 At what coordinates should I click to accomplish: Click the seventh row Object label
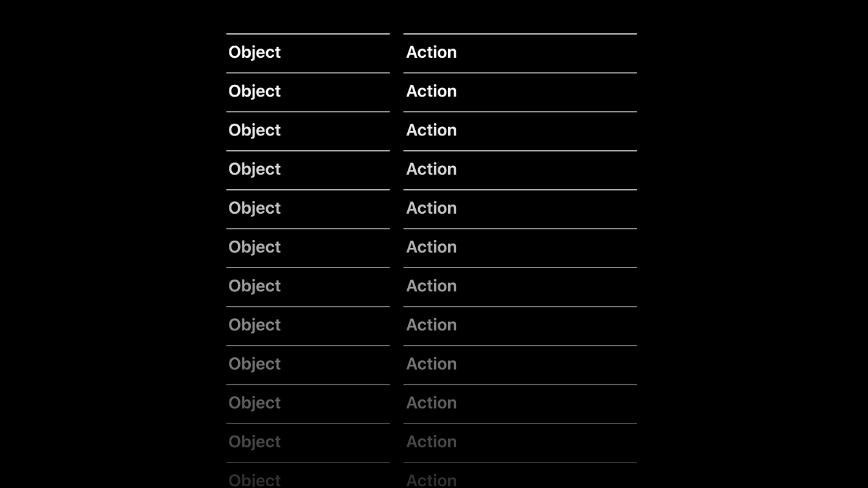click(x=254, y=286)
